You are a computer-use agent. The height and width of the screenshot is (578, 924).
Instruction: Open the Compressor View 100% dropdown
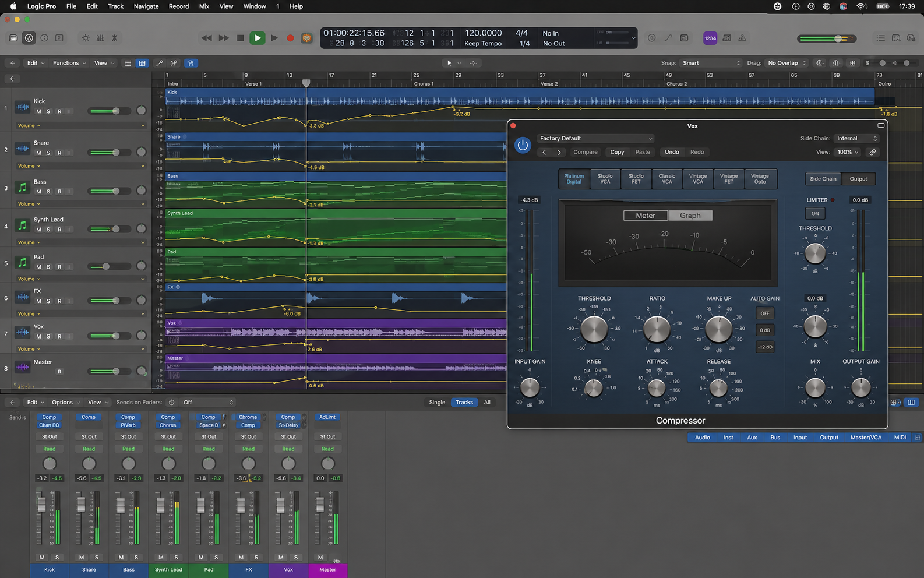848,152
